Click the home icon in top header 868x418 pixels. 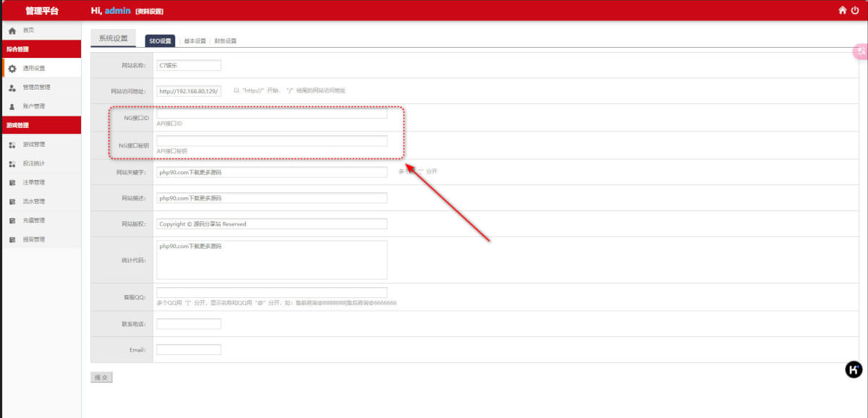pos(842,10)
